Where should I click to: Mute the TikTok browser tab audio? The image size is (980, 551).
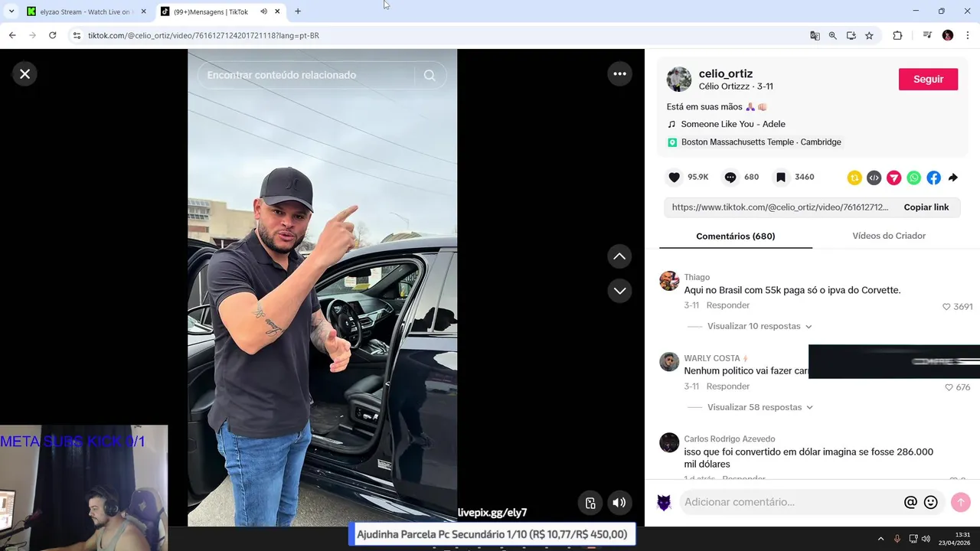(263, 11)
